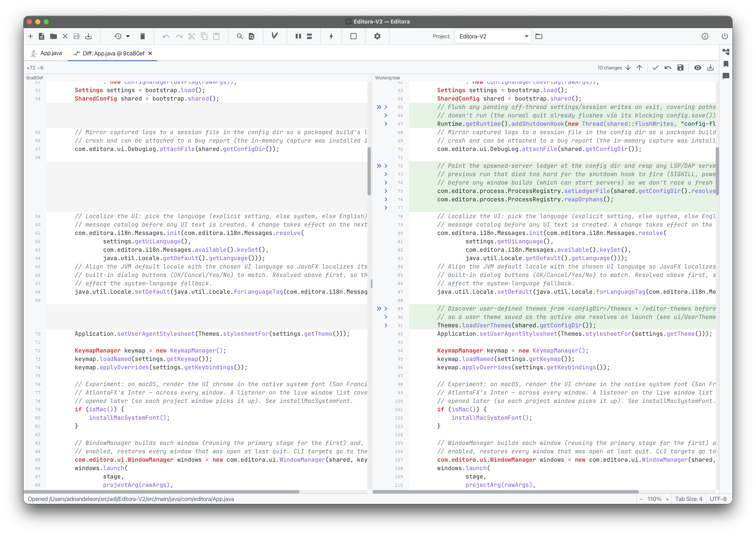Screen dimensions: 756x535
Task: Go to previous change up arrow
Action: click(x=639, y=68)
